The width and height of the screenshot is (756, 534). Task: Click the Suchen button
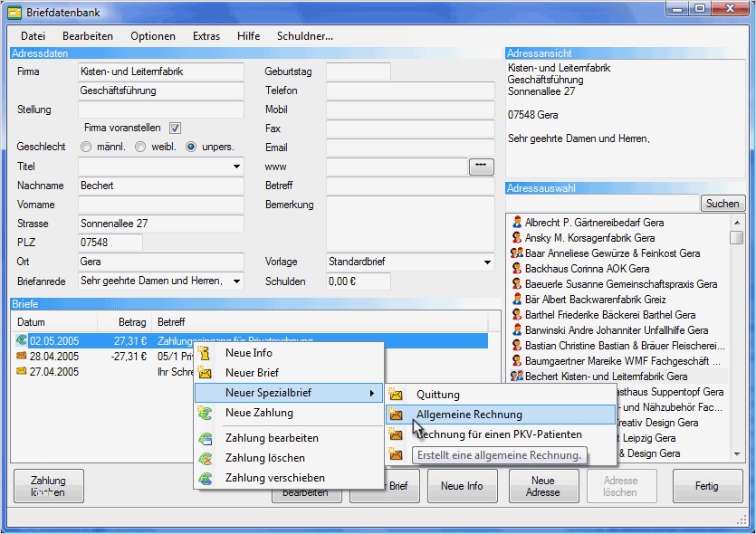(x=723, y=204)
